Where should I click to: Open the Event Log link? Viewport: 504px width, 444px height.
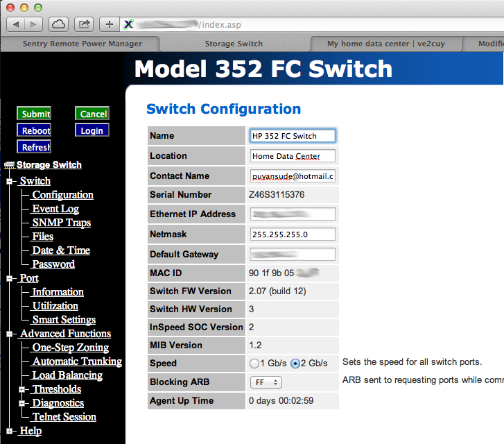click(x=55, y=209)
